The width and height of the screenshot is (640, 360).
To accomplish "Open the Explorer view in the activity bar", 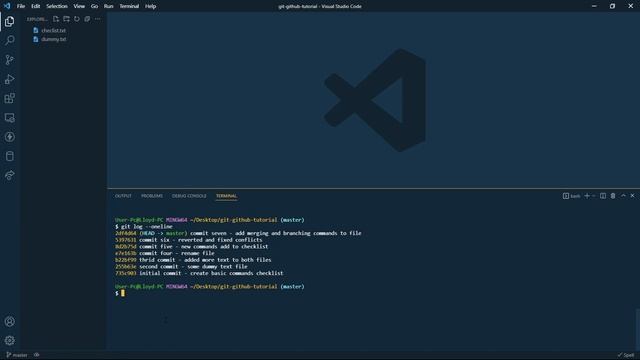I will click(x=9, y=21).
